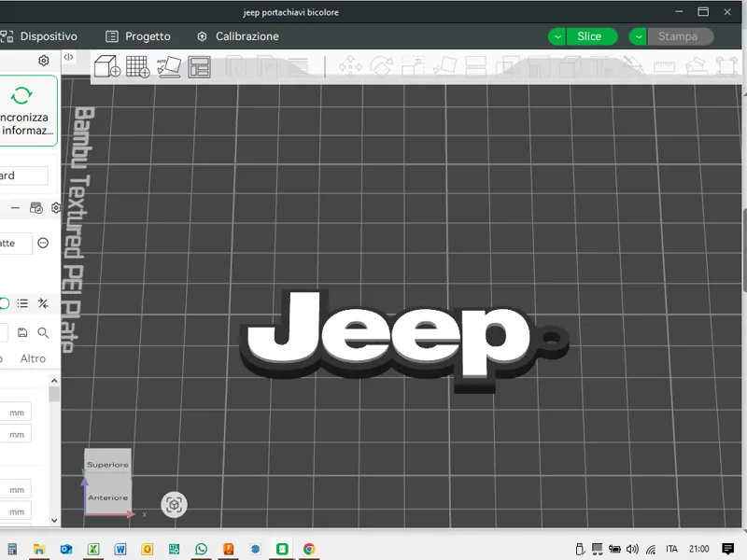Viewport: 747px width, 560px height.
Task: Expand the Slice button dropdown arrow
Action: point(557,36)
